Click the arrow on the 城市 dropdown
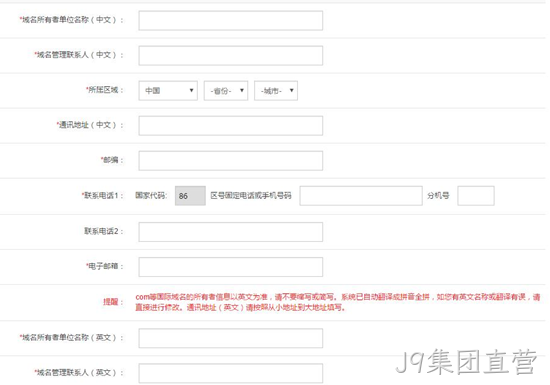The width and height of the screenshot is (550, 385). coord(291,90)
